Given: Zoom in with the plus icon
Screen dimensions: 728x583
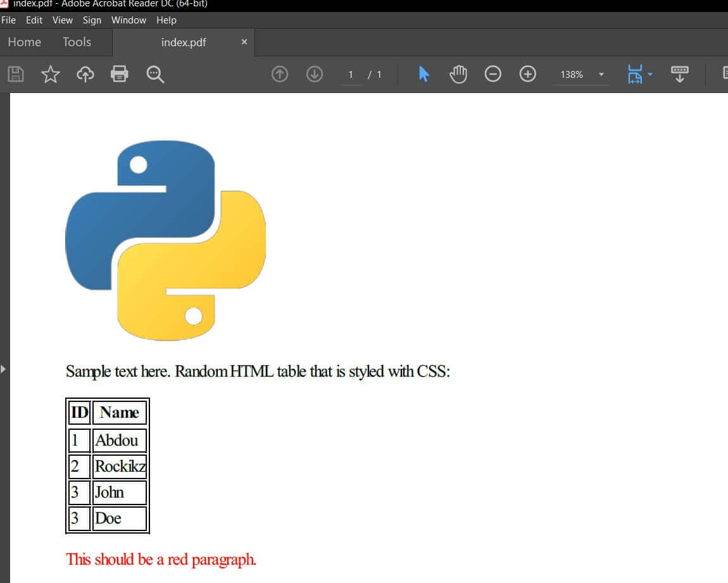Looking at the screenshot, I should [x=527, y=74].
